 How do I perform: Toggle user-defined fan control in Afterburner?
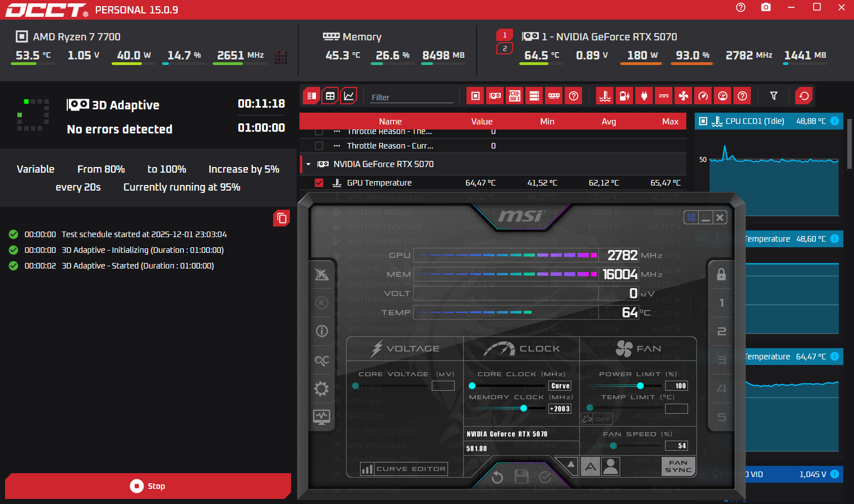tap(611, 466)
